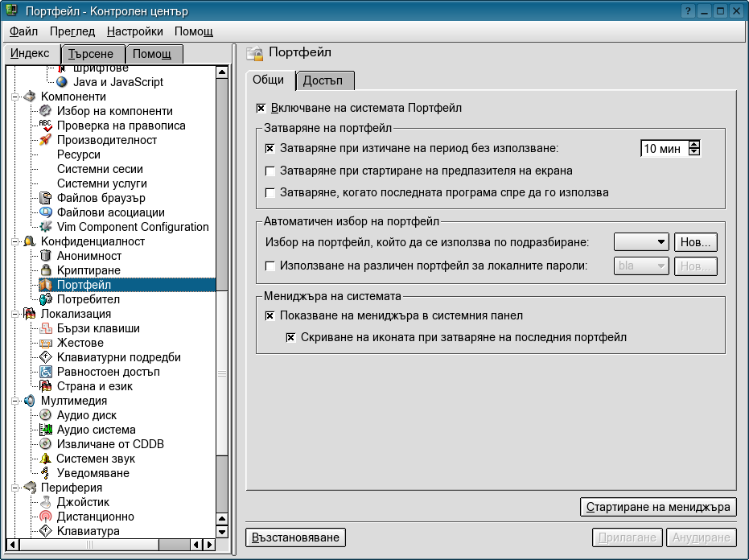749x560 pixels.
Task: Increase the idle timeout minutes spinner
Action: point(694,145)
